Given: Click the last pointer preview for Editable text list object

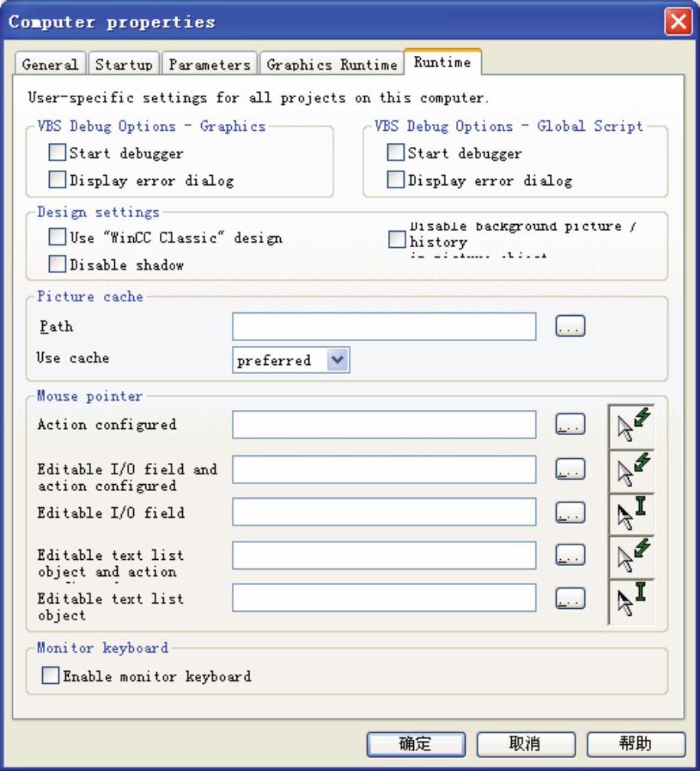Looking at the screenshot, I should tap(632, 601).
